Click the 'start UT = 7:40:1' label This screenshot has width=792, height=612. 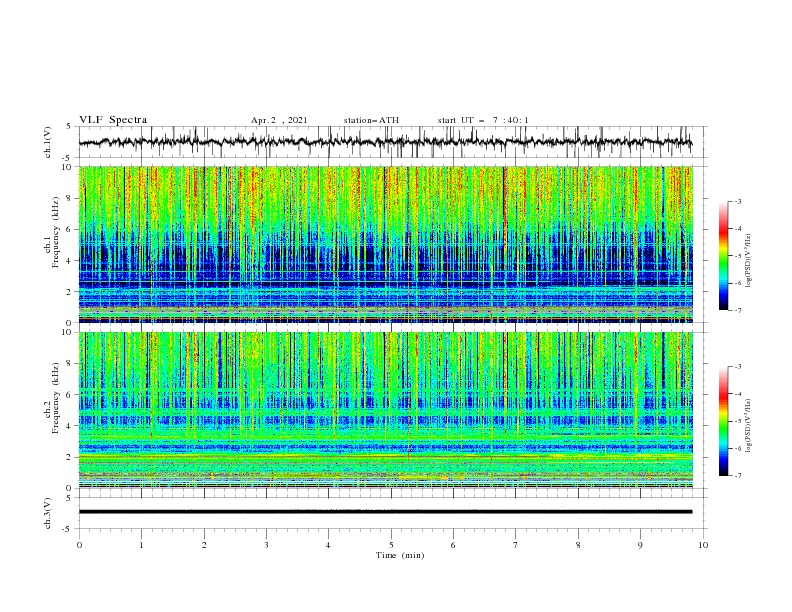pyautogui.click(x=483, y=120)
